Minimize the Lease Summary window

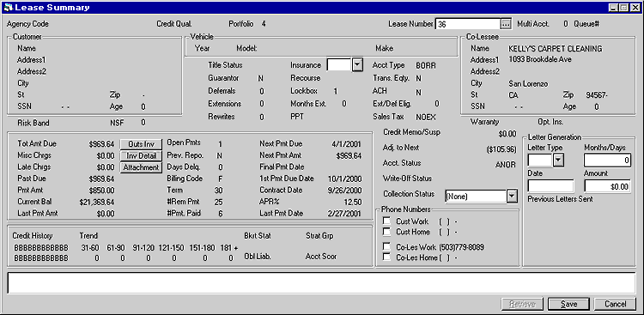pos(614,8)
